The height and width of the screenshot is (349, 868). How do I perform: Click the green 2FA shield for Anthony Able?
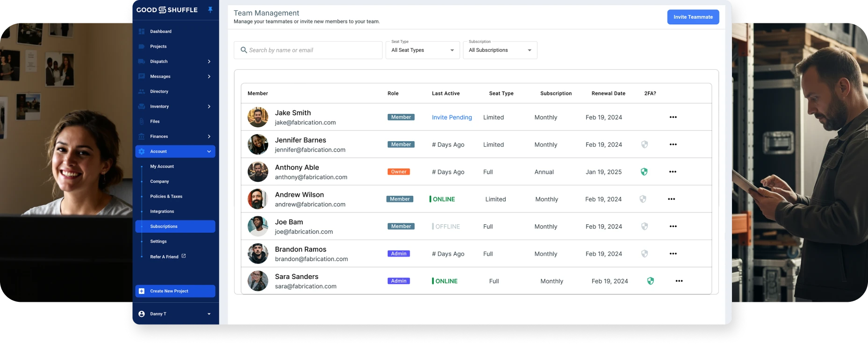coord(644,172)
